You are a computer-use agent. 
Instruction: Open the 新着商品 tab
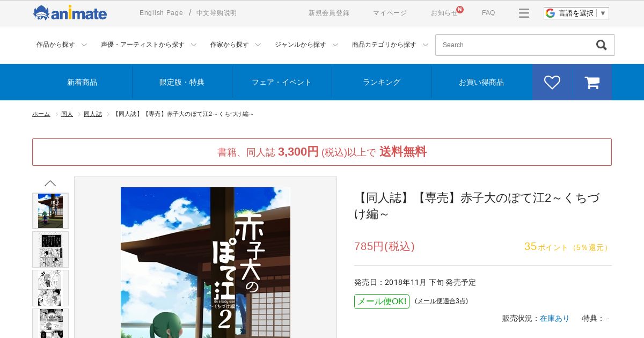click(x=82, y=82)
